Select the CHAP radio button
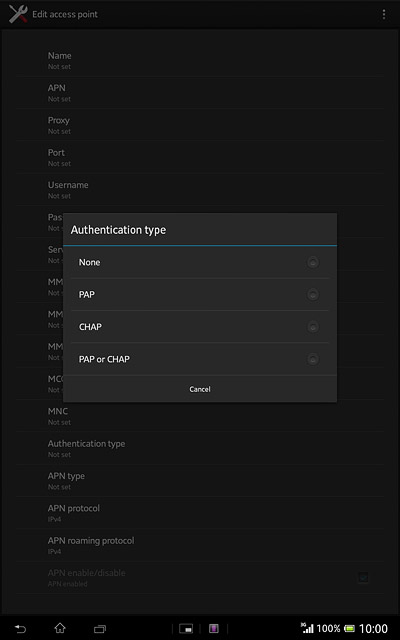This screenshot has height=640, width=400. [313, 327]
